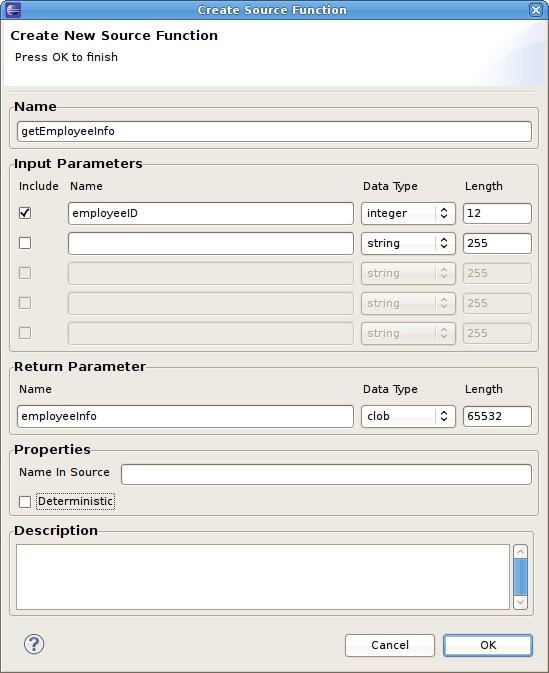Toggle the Deterministic checkbox
This screenshot has width=549, height=673.
point(25,501)
